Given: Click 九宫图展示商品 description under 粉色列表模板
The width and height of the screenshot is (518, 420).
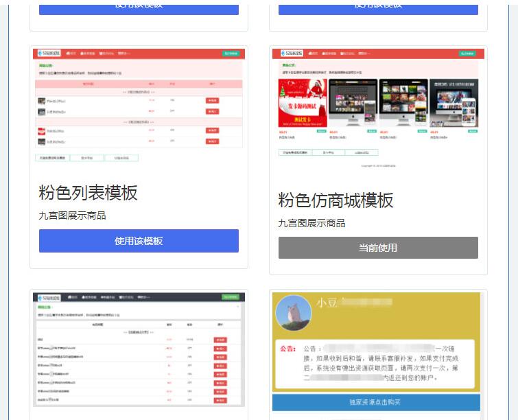Looking at the screenshot, I should pyautogui.click(x=72, y=215).
